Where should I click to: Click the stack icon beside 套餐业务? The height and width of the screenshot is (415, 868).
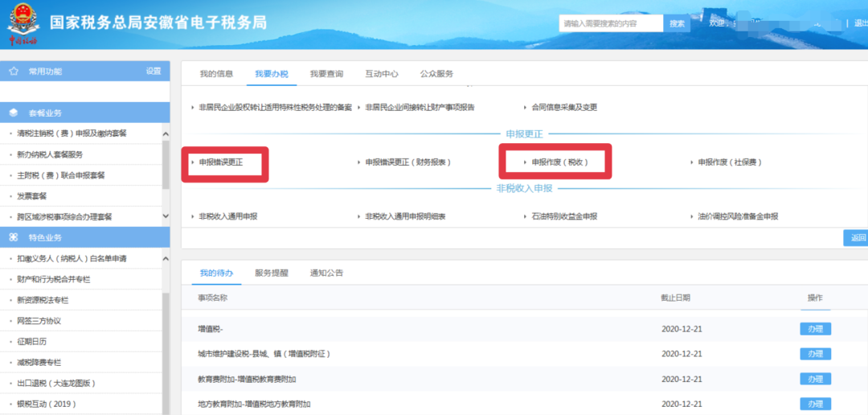tap(14, 113)
